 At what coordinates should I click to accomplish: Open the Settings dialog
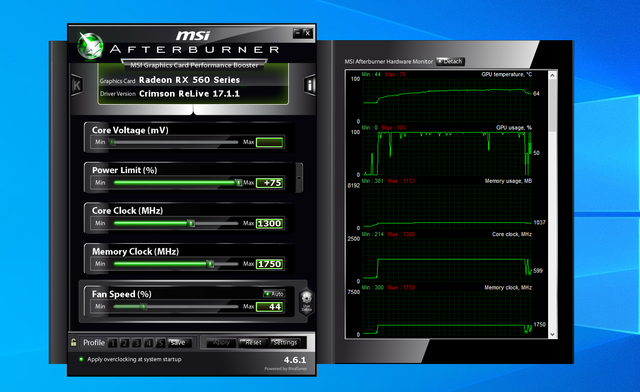[x=285, y=343]
